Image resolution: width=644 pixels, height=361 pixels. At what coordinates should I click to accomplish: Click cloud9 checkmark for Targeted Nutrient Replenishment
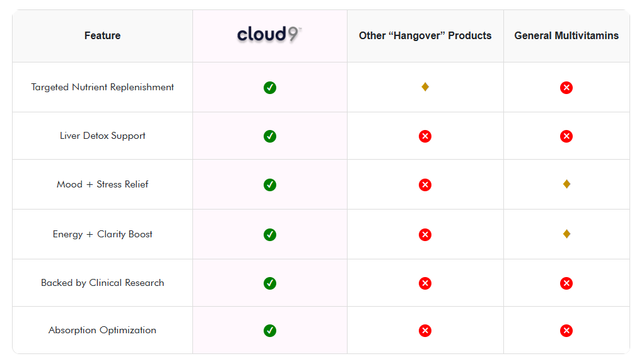(270, 88)
